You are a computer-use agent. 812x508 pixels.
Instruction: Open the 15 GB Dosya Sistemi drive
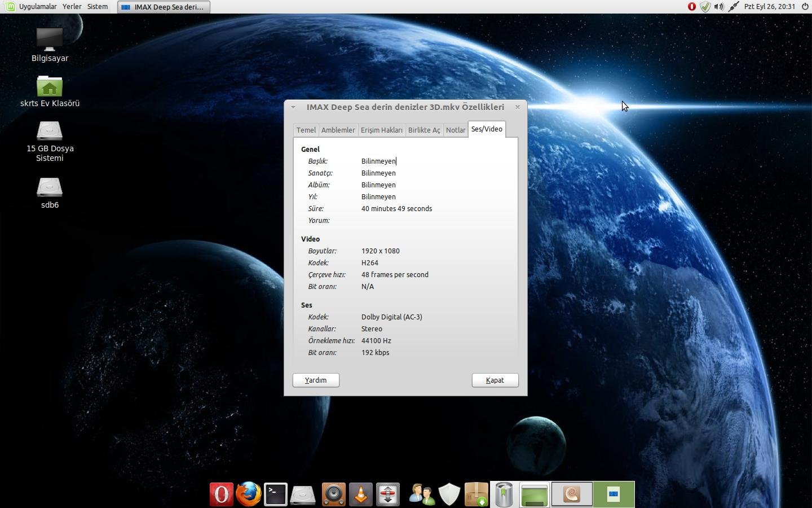coord(50,142)
